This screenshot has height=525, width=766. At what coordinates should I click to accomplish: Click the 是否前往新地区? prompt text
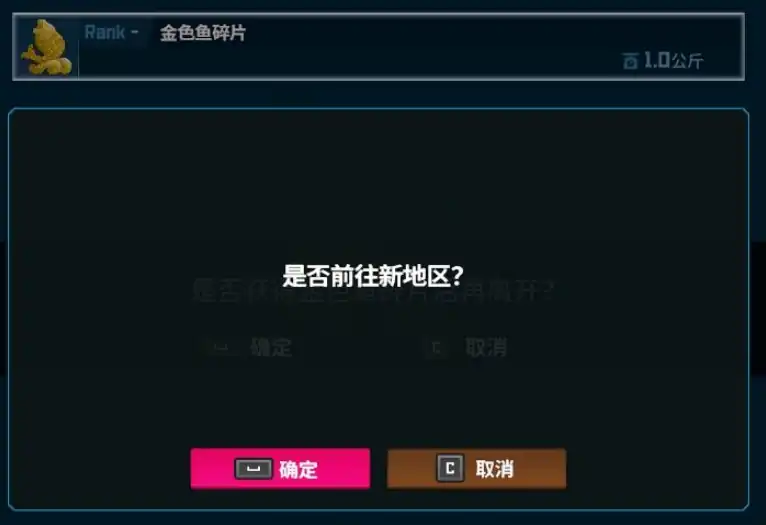point(373,276)
